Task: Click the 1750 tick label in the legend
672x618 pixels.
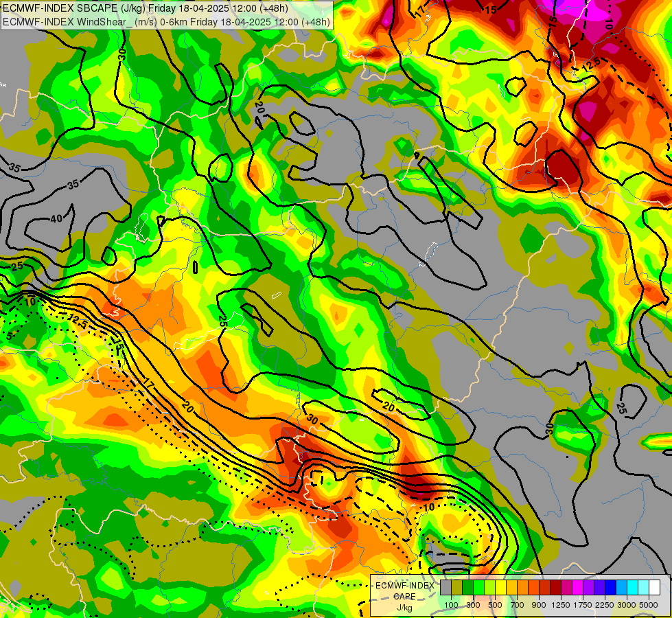Action: tap(583, 605)
